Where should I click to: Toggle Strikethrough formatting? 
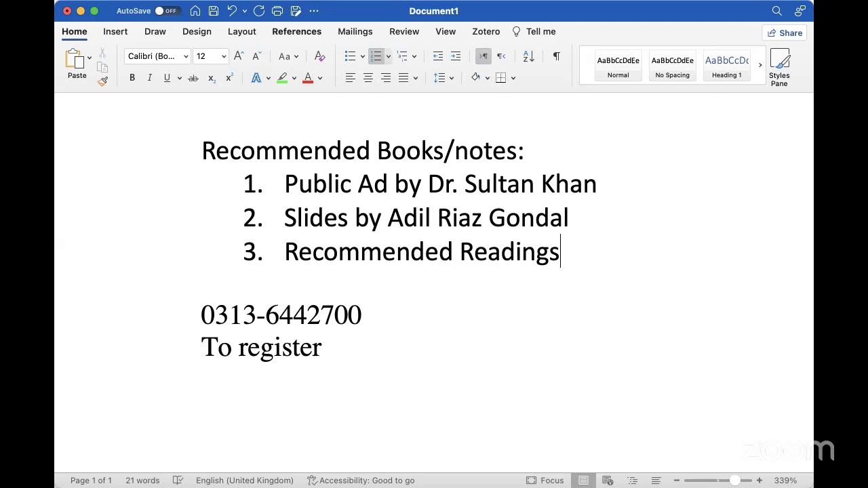pos(193,78)
